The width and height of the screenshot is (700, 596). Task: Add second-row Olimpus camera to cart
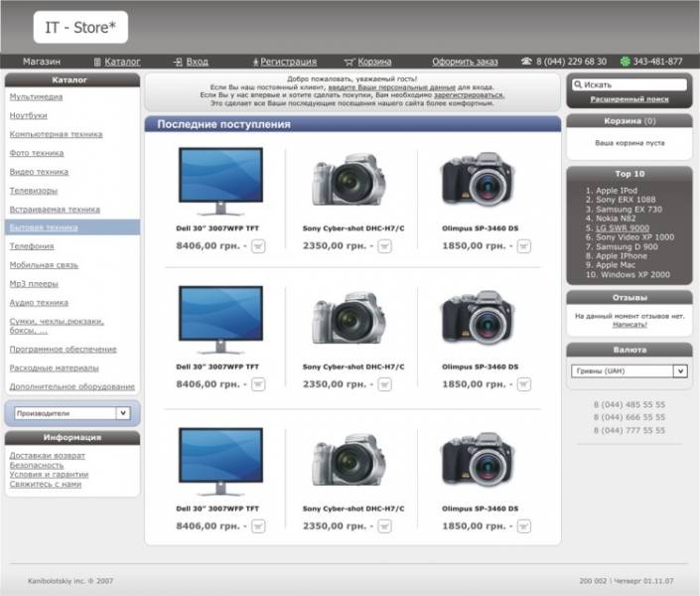[x=523, y=384]
